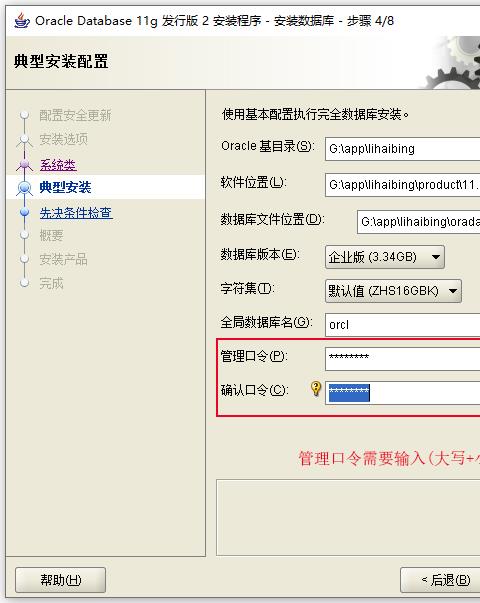The width and height of the screenshot is (480, 603).
Task: Open the 先决条件检查 step link
Action: (76, 213)
